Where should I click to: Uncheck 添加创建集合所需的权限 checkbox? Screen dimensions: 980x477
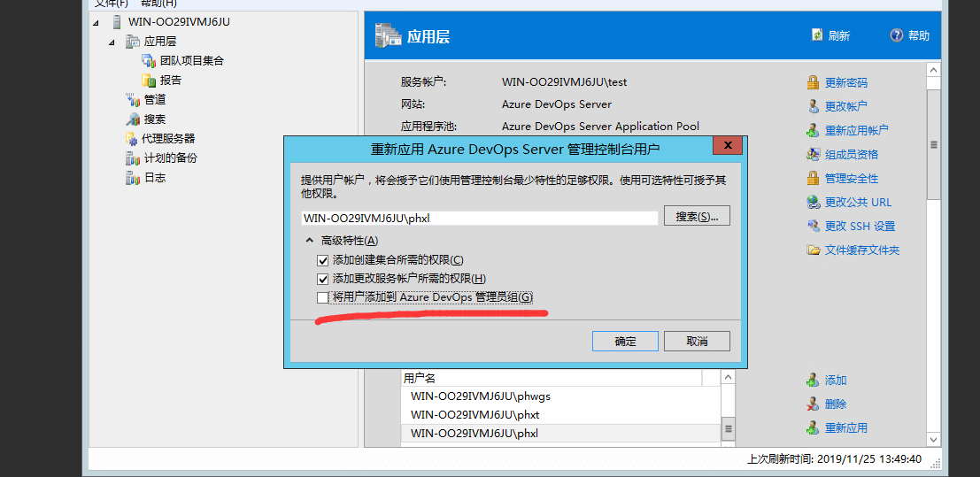[x=323, y=260]
